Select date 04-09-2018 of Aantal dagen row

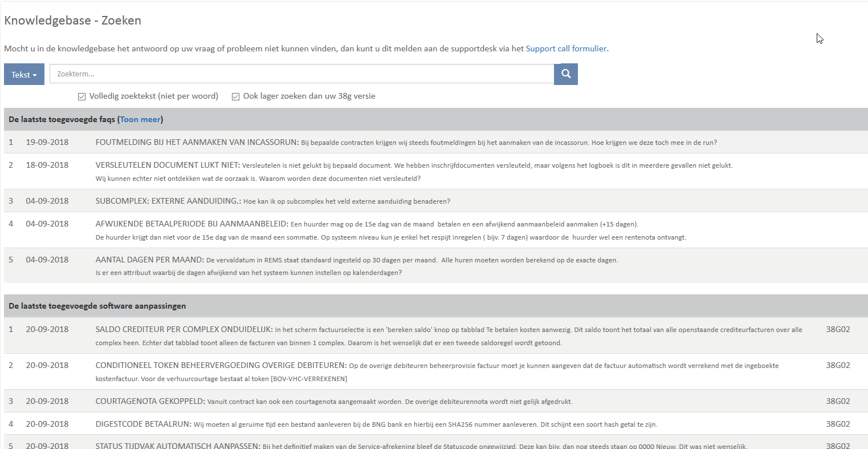(47, 260)
